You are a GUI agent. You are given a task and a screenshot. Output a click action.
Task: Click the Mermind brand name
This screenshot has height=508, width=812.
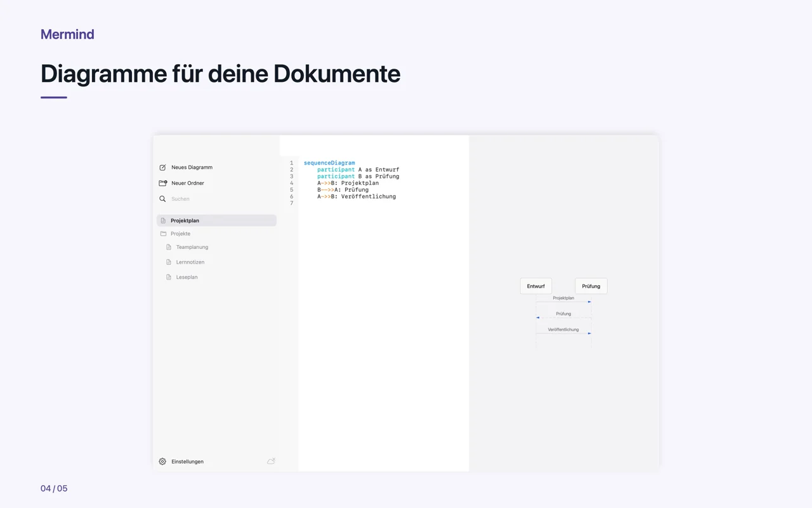pos(67,34)
